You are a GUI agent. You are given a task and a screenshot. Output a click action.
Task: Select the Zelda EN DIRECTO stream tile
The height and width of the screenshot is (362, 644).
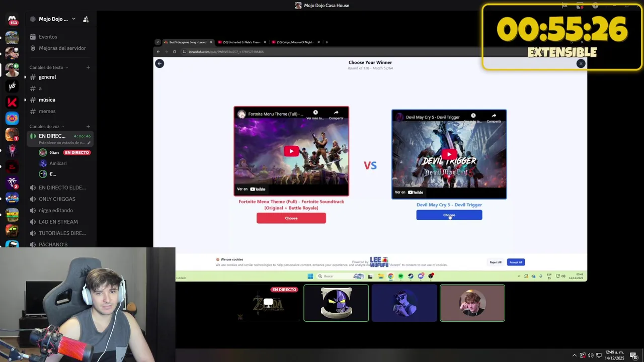tap(268, 303)
